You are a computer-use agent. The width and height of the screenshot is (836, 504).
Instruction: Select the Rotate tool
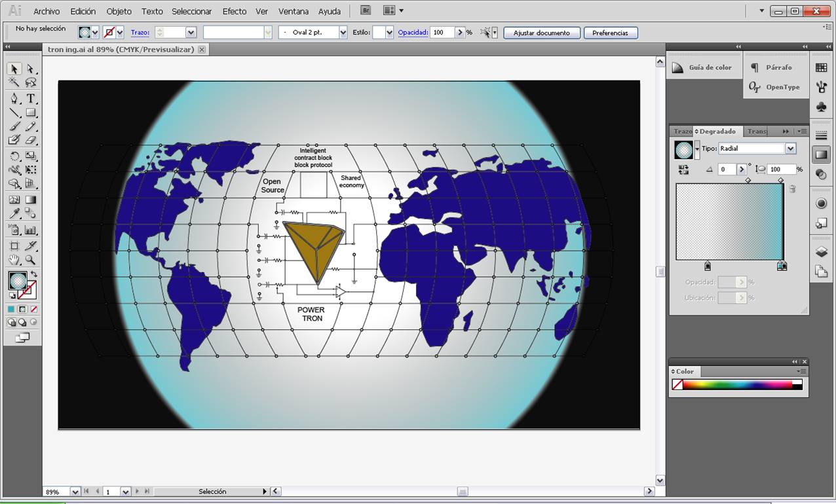(14, 156)
